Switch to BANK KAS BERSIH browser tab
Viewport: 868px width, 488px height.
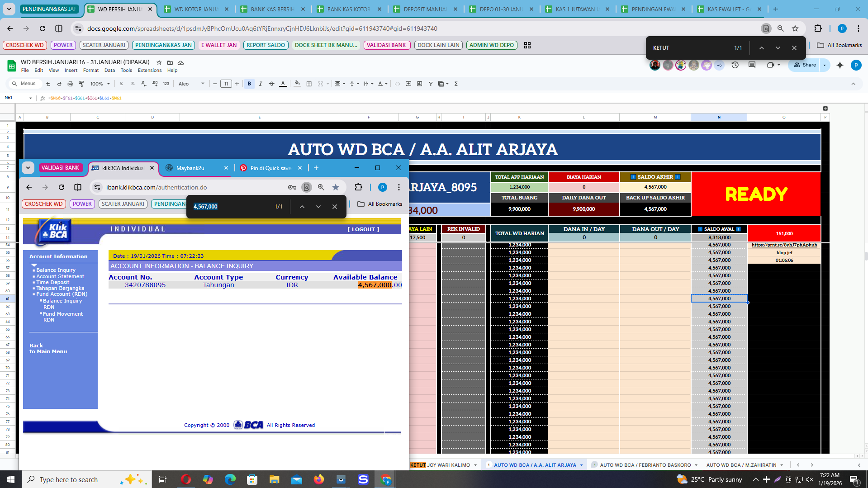273,9
